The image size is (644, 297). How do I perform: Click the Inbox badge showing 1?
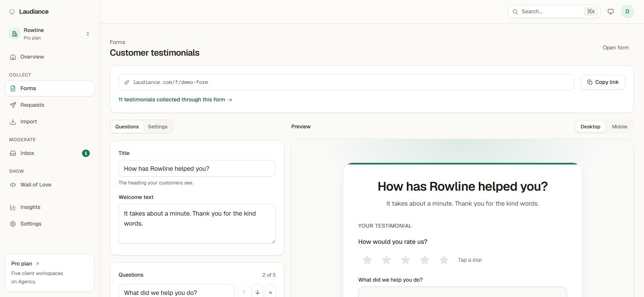86,153
